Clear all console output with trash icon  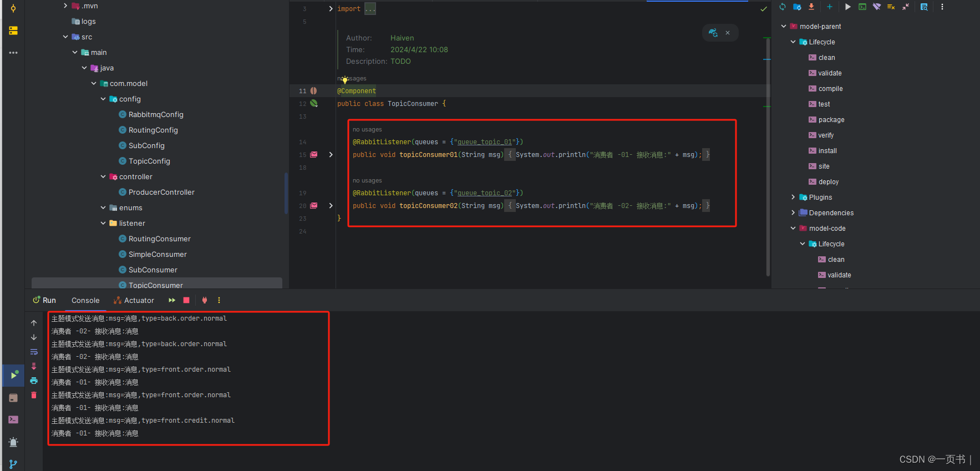34,395
